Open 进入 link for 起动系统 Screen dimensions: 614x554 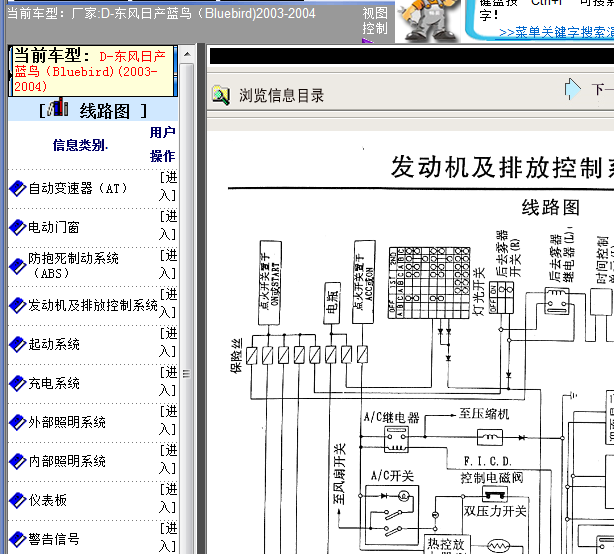(x=168, y=342)
